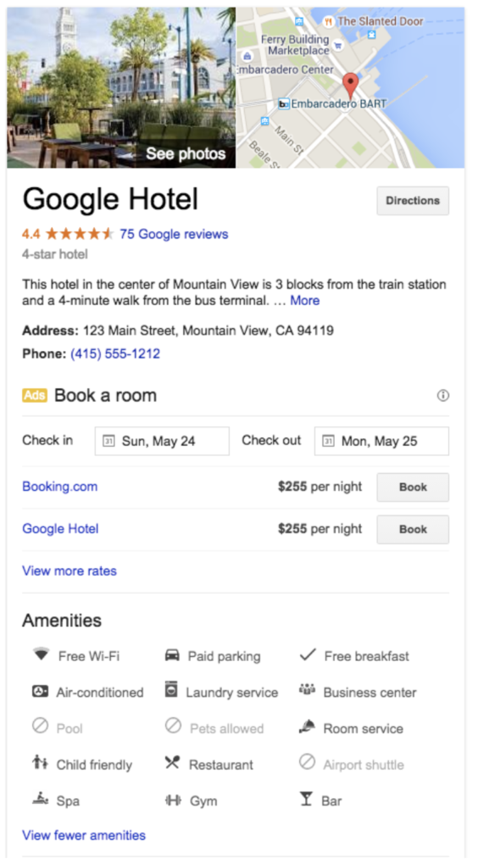Open the Check out date picker
The width and height of the screenshot is (478, 868).
tap(381, 441)
